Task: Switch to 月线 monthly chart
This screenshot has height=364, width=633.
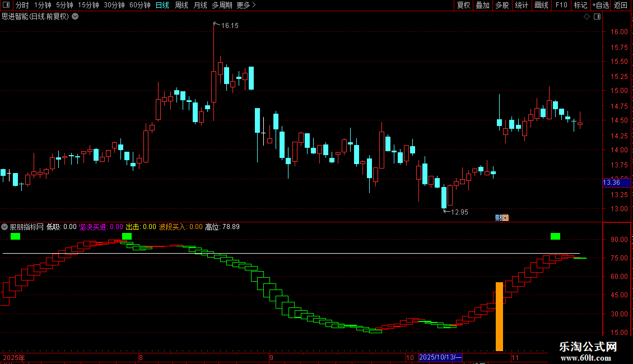Action: (200, 5)
